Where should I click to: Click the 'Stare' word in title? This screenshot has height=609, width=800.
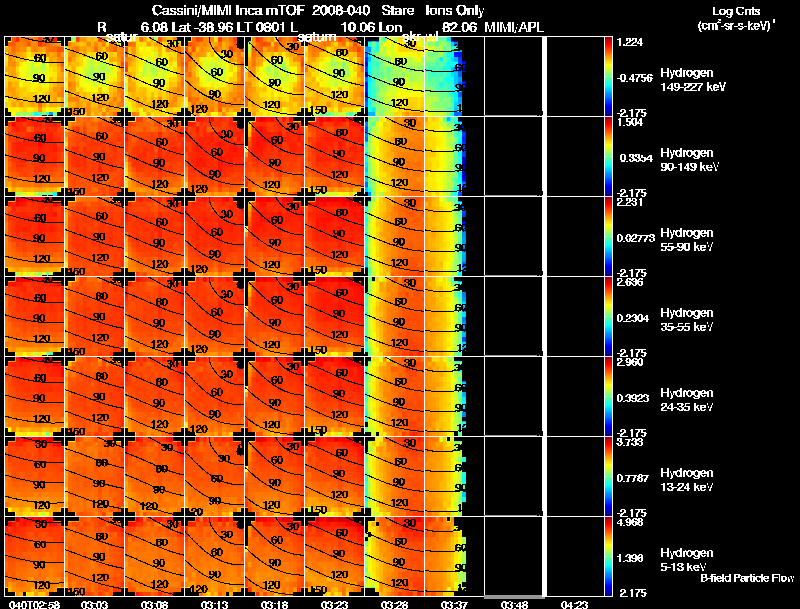pyautogui.click(x=397, y=11)
